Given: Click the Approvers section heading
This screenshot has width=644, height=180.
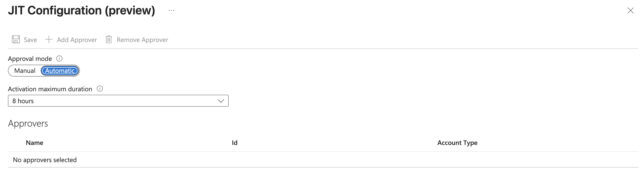Looking at the screenshot, I should 28,123.
